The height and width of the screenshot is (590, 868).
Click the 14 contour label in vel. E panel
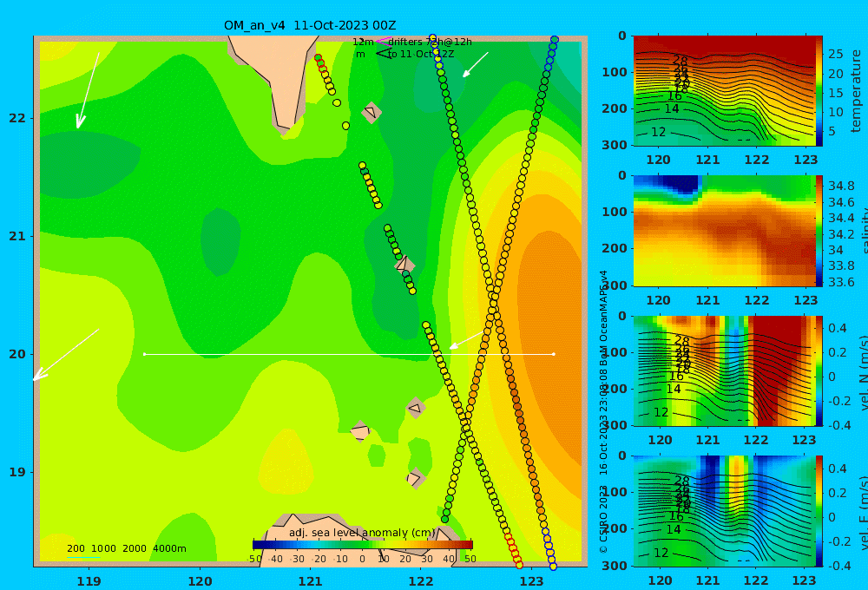tap(674, 529)
